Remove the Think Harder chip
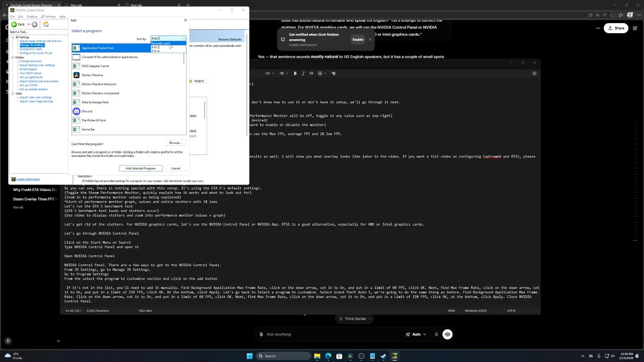Screen dimensions: 644x362 click(369, 319)
